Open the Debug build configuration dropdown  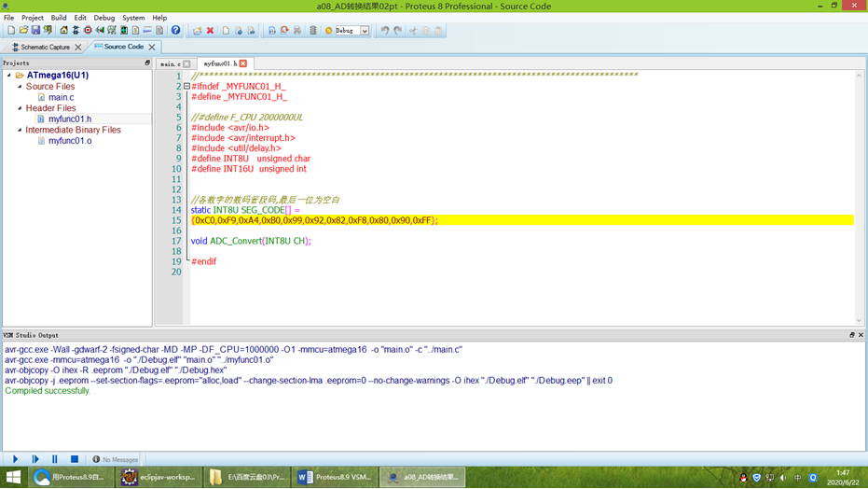pyautogui.click(x=365, y=31)
